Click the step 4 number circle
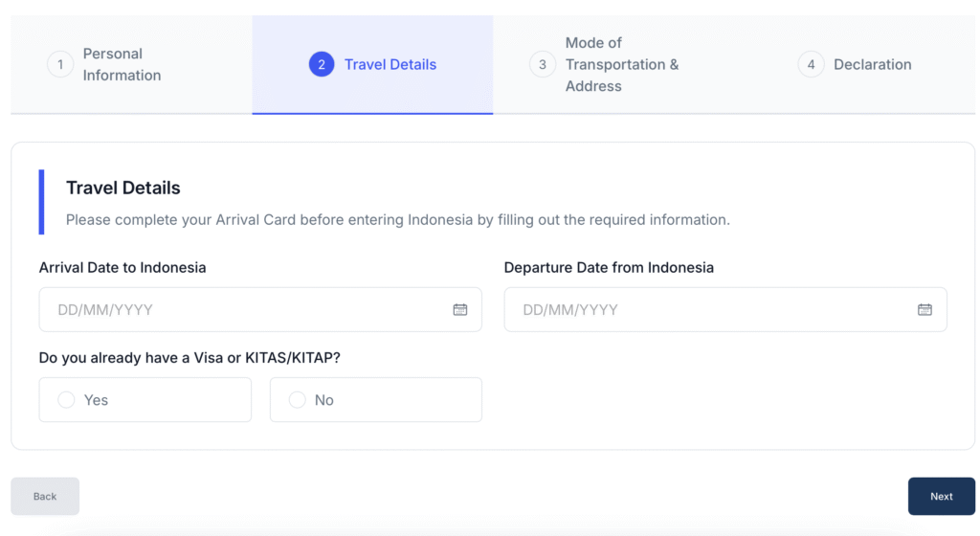980x536 pixels. pos(811,65)
